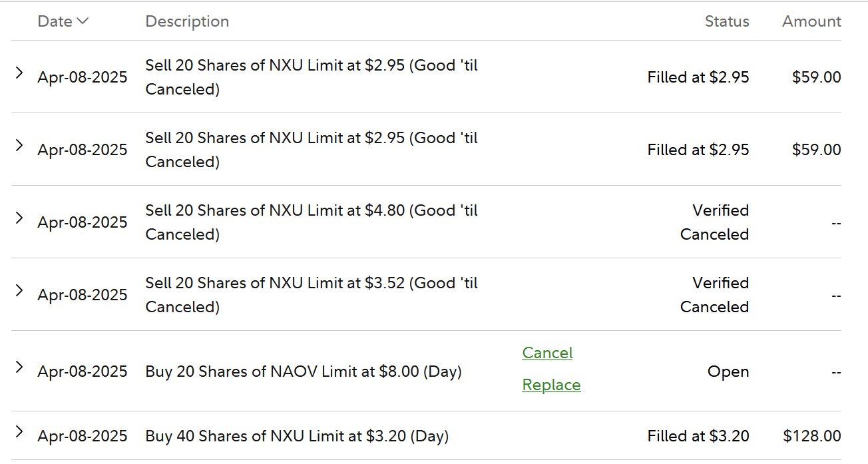Click the Open status of NAOV order
Screen dimensions: 868x464
[728, 371]
